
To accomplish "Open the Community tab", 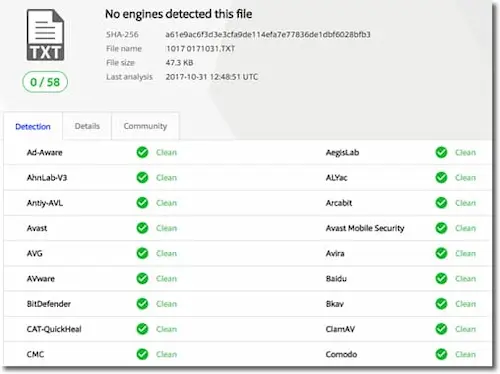I will [x=145, y=126].
